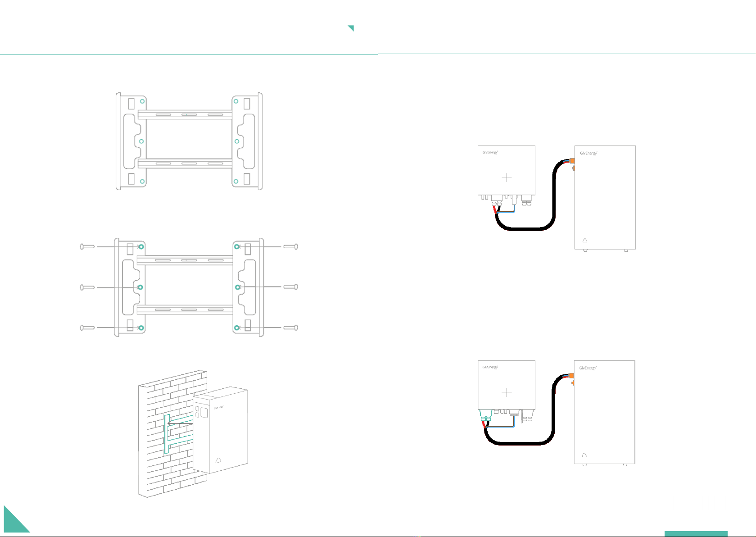Click the triangle logo on wall-mounted battery
Screen dimensions: 756x537
coord(218,460)
